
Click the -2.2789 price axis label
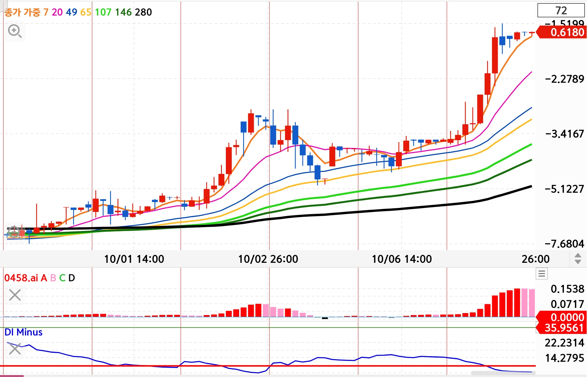(x=565, y=79)
